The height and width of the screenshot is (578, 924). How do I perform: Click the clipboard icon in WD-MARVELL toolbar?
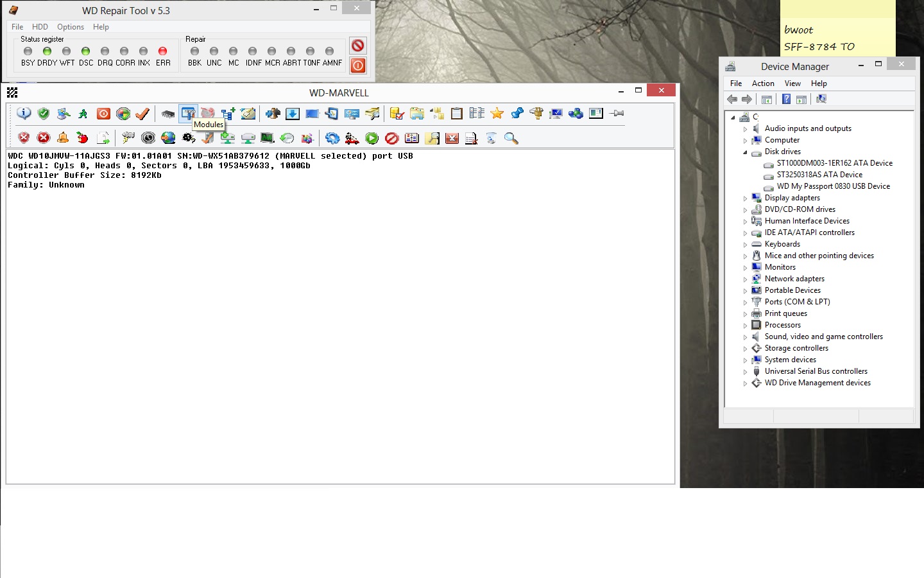point(457,114)
